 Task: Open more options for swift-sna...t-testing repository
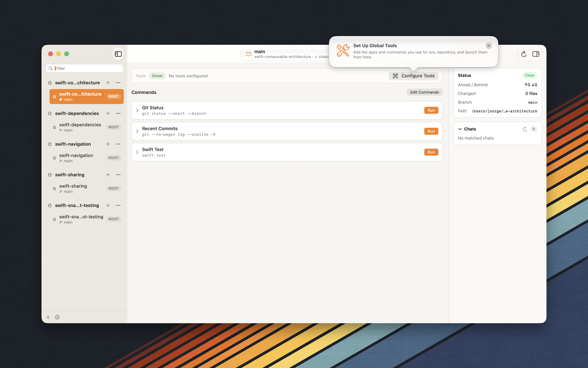tap(118, 205)
